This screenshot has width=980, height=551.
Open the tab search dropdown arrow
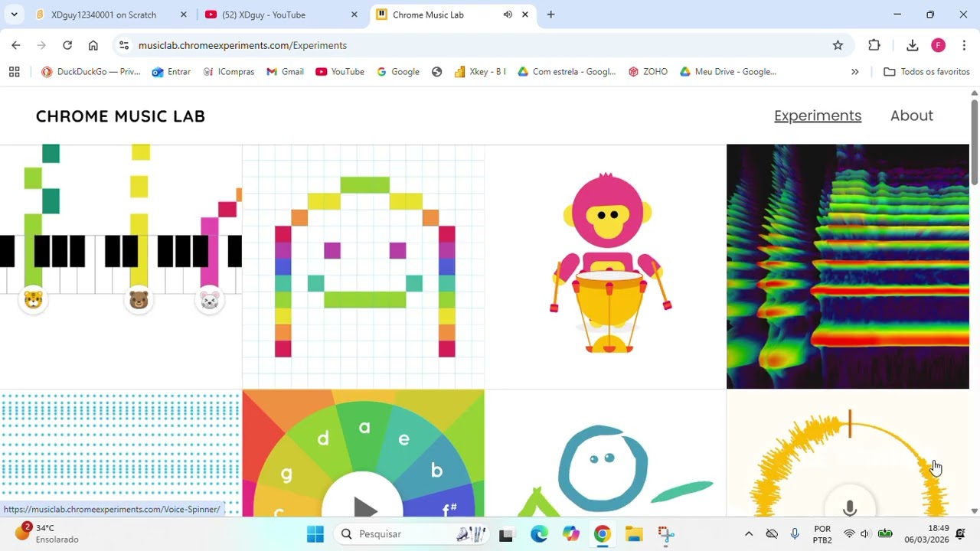14,15
